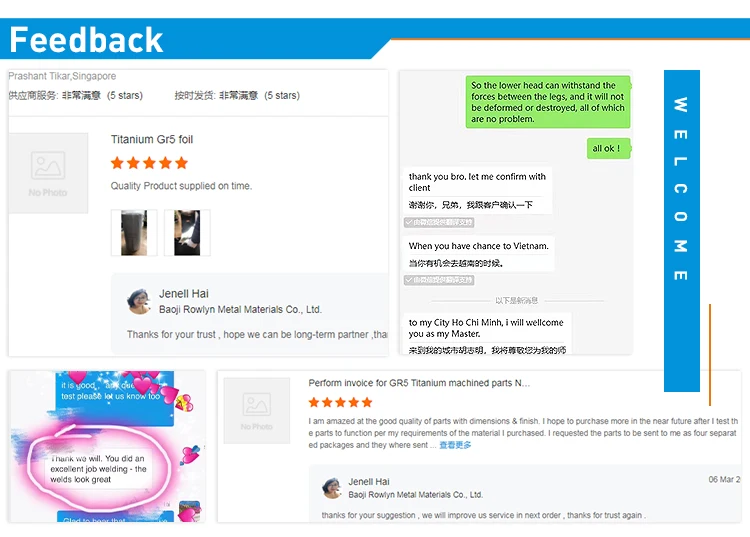
Task: Click the No Photo placeholder beside Titanium Gr5 foil
Action: coord(48,173)
